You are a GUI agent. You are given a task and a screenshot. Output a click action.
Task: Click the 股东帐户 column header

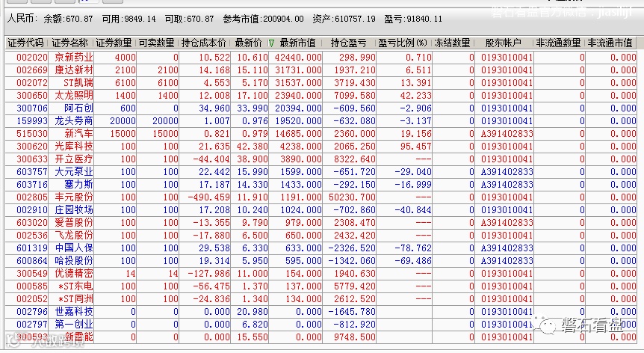503,43
